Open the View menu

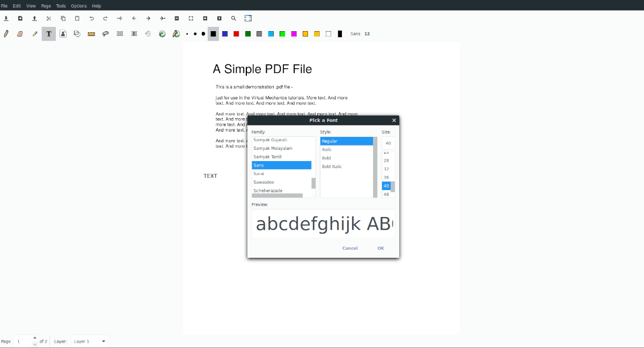pos(31,6)
